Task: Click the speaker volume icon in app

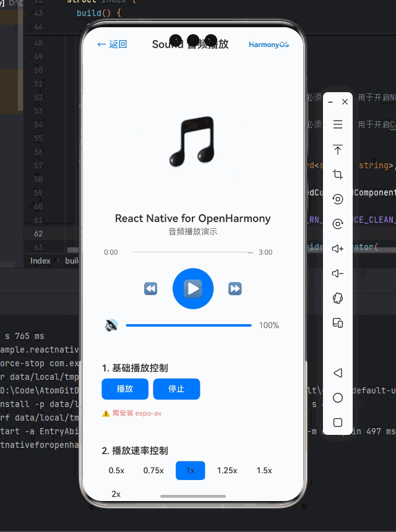Action: (111, 325)
